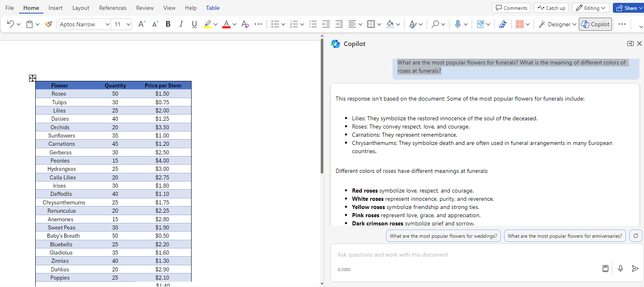Choose suggestion about flowers for weddings
Screen dimensions: 644x287
(x=443, y=236)
